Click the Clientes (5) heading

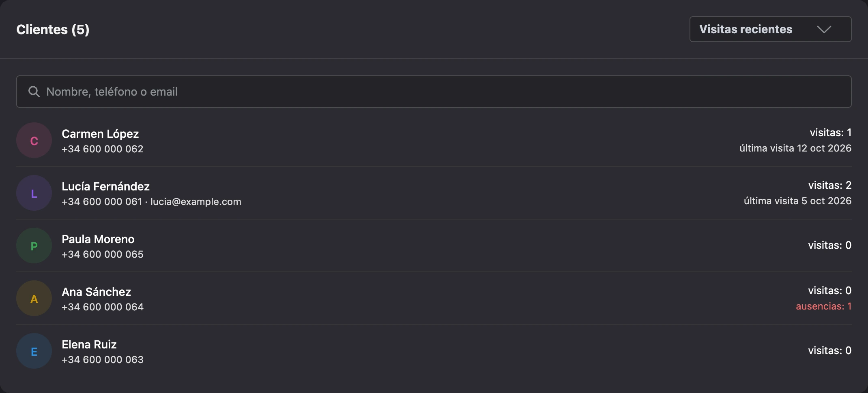(53, 30)
